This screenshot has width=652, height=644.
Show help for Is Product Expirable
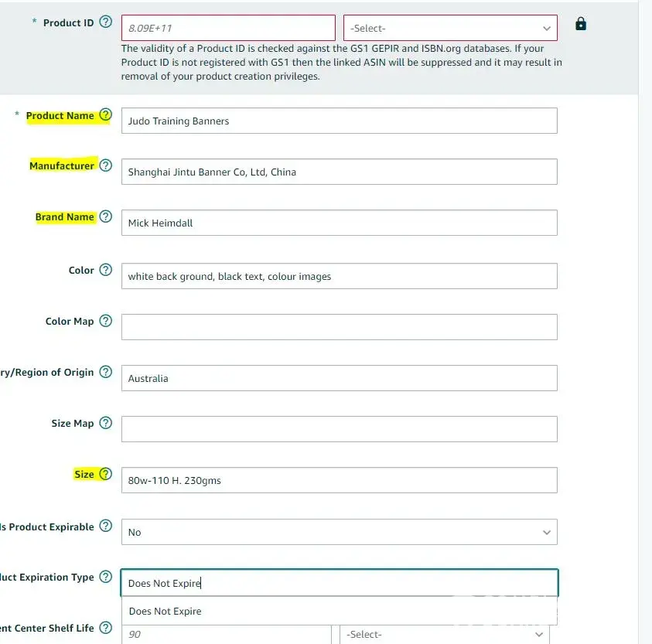click(106, 526)
